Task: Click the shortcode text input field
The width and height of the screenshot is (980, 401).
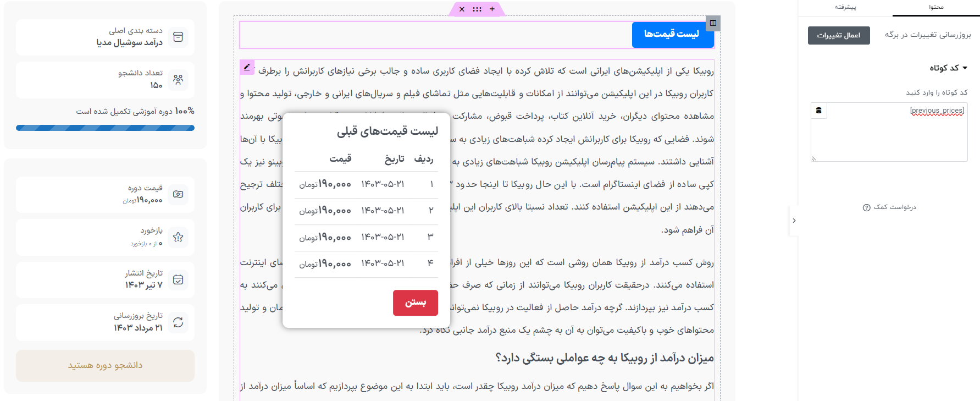Action: pos(889,132)
